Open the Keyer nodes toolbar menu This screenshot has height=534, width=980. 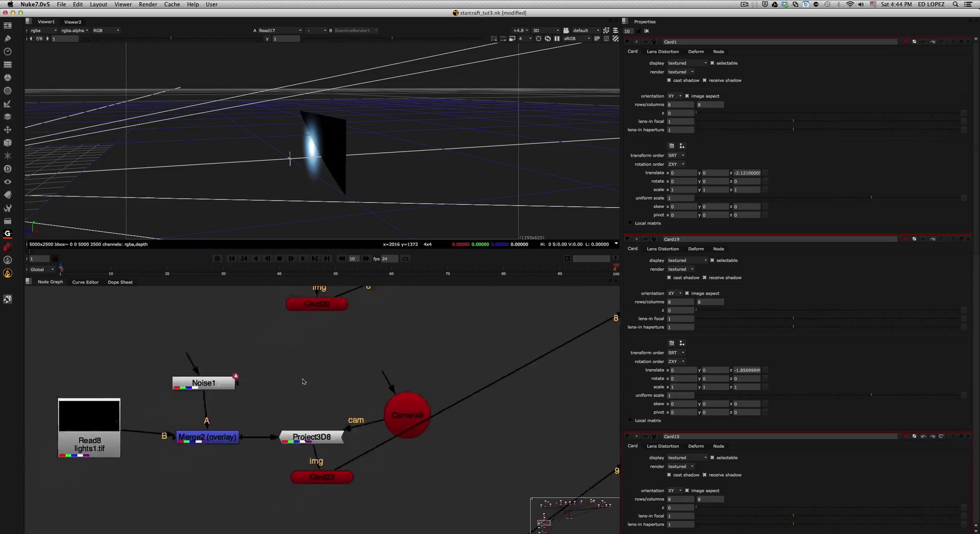point(8,104)
